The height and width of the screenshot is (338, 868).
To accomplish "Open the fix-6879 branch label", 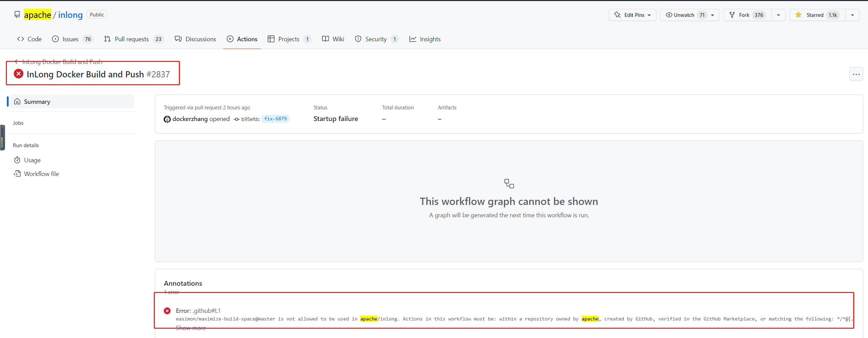I will (275, 119).
